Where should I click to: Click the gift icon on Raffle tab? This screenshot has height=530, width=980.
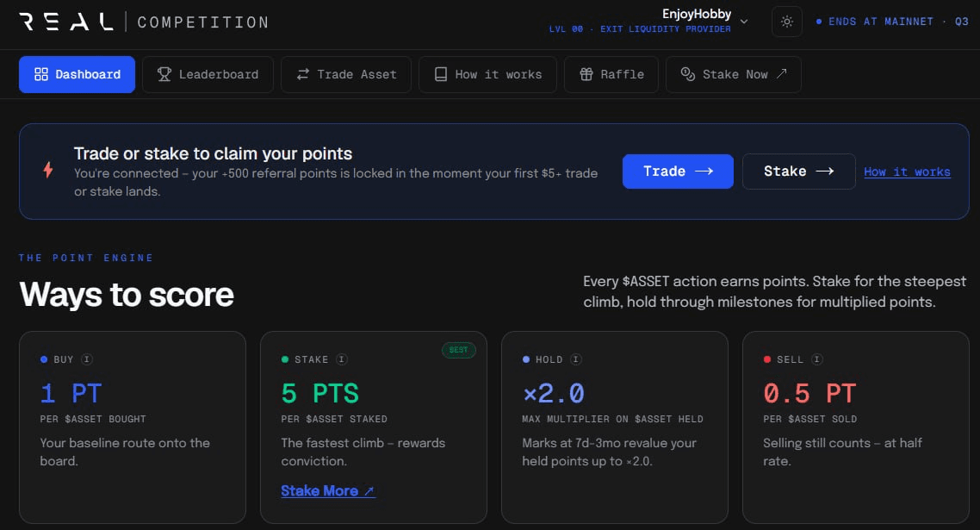coord(586,74)
